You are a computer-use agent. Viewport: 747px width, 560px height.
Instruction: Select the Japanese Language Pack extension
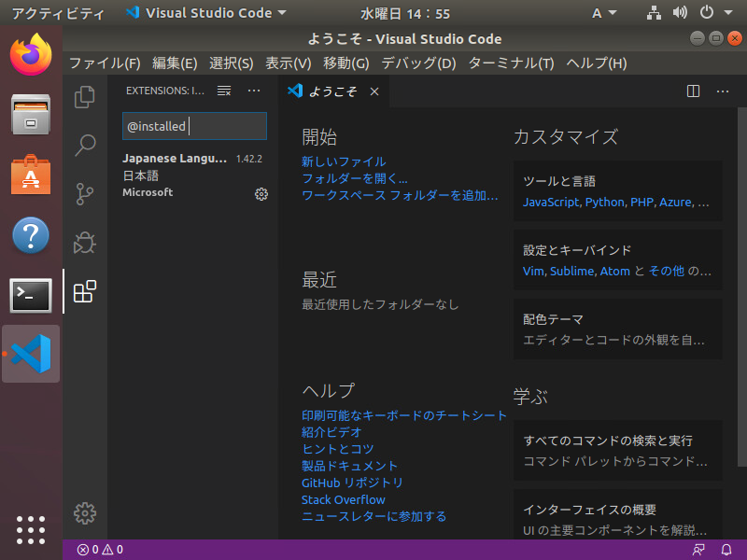(x=193, y=175)
